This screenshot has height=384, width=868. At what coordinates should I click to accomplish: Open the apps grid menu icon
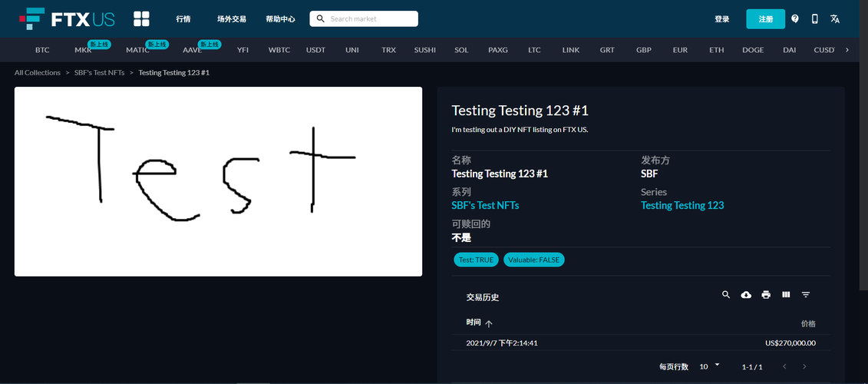click(142, 19)
